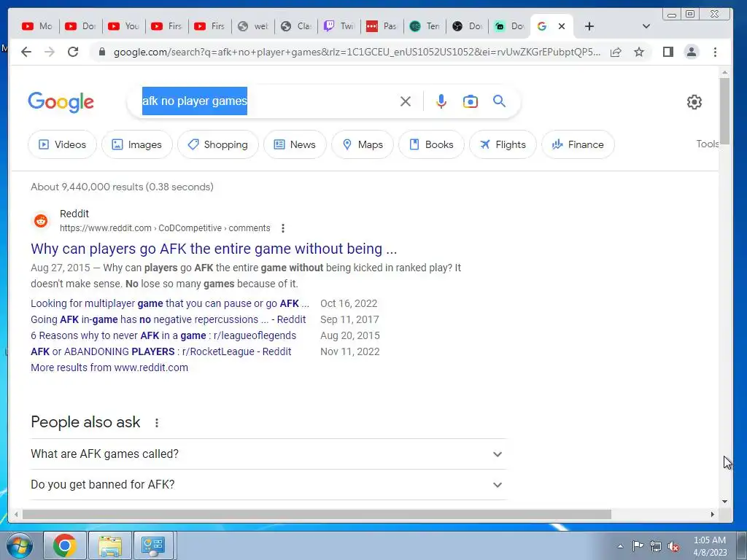Click the vertical scrollbar thumb
747x560 pixels.
point(724,112)
